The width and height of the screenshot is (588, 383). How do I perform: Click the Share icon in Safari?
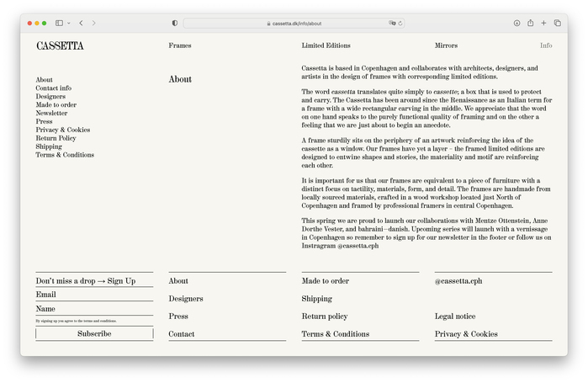530,24
